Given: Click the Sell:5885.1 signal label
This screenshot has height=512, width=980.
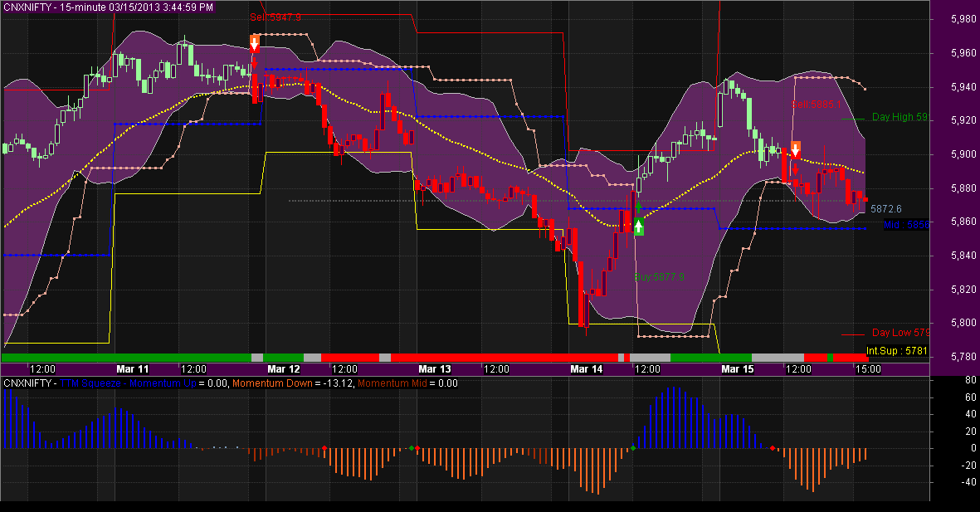Looking at the screenshot, I should point(817,105).
